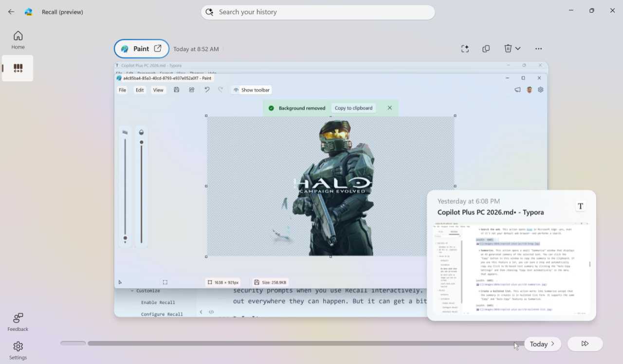Open the Paint account profile picture
The width and height of the screenshot is (623, 364).
click(530, 90)
